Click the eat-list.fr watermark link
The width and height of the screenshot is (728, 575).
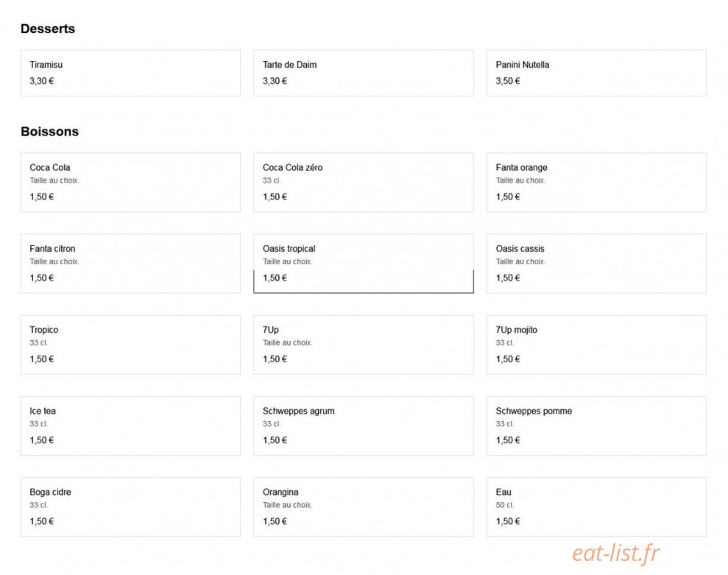click(x=615, y=553)
